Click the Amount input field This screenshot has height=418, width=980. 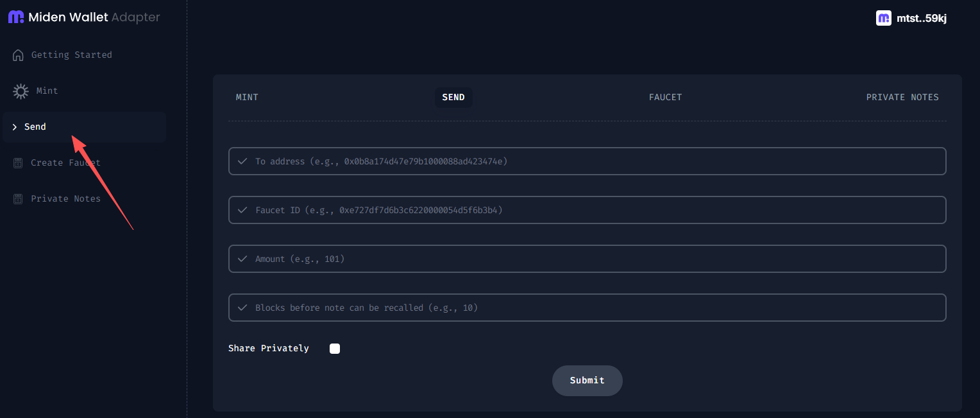point(587,258)
